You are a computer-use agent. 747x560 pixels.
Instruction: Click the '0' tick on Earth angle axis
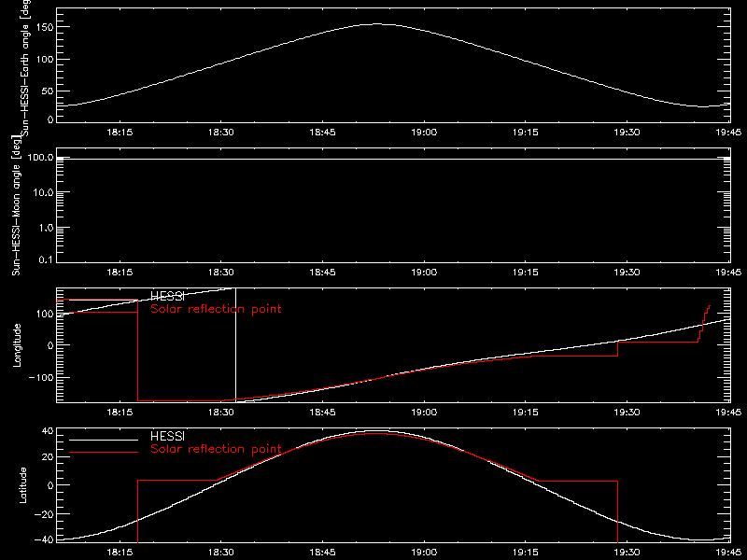tap(50, 119)
